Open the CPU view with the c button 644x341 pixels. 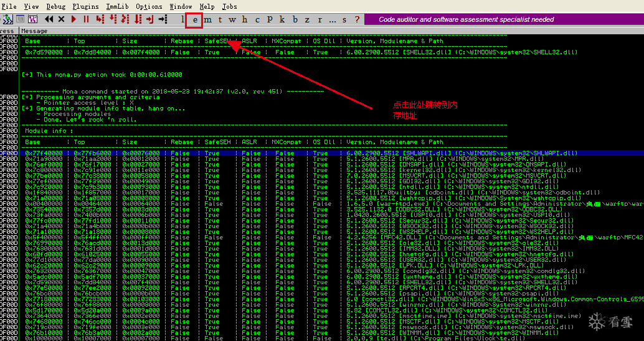click(257, 19)
